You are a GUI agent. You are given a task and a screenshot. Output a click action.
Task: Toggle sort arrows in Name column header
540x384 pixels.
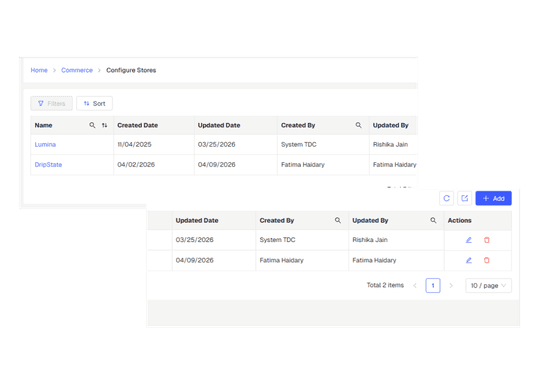pos(104,125)
